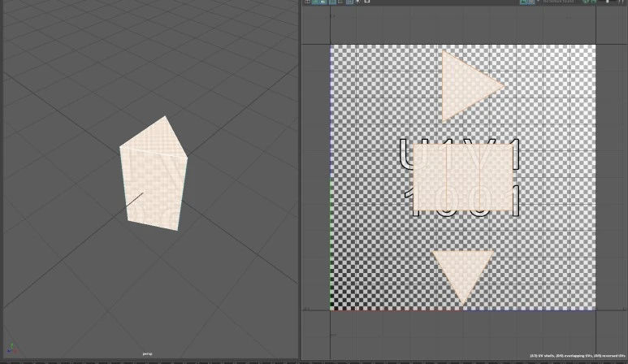This screenshot has height=364, width=628.
Task: Click the persp camera label
Action: [147, 354]
